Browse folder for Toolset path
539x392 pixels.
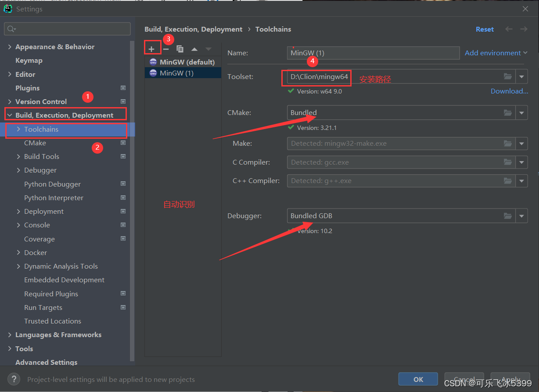pyautogui.click(x=508, y=76)
